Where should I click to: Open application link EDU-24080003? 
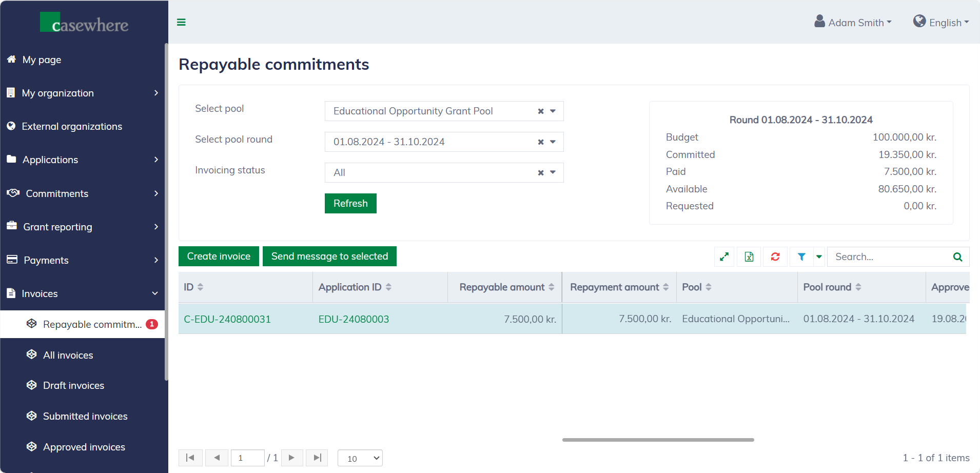pos(354,319)
